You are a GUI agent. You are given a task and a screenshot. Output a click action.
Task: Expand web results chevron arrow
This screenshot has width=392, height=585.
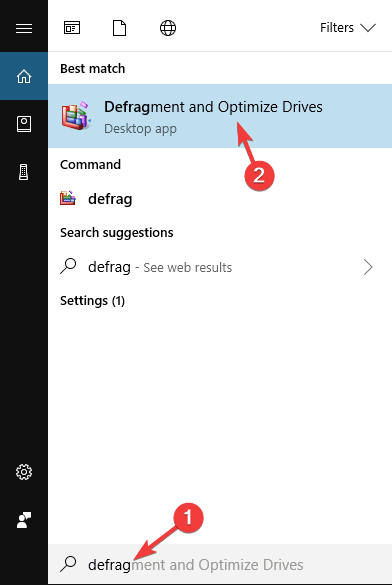click(x=368, y=267)
